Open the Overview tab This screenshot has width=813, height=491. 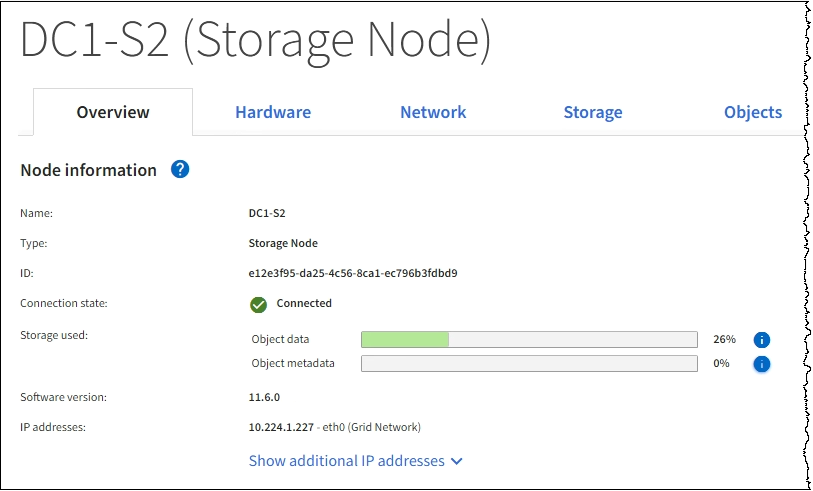pos(113,112)
